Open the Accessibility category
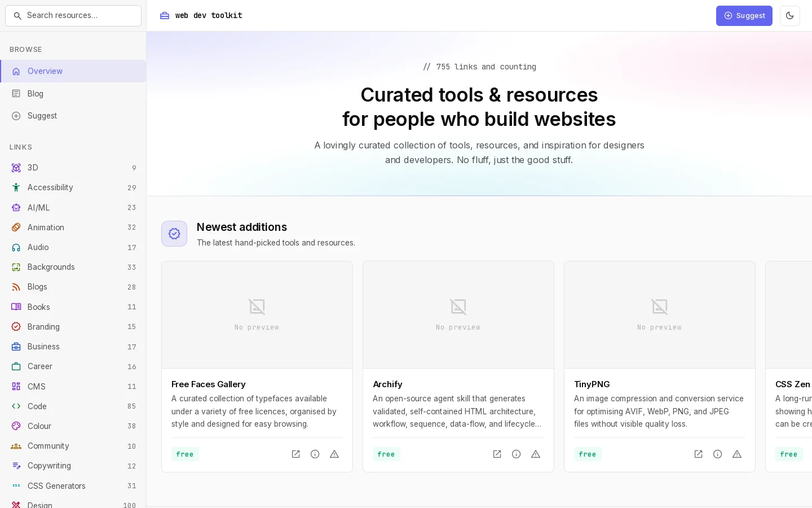The width and height of the screenshot is (812, 508). click(73, 187)
